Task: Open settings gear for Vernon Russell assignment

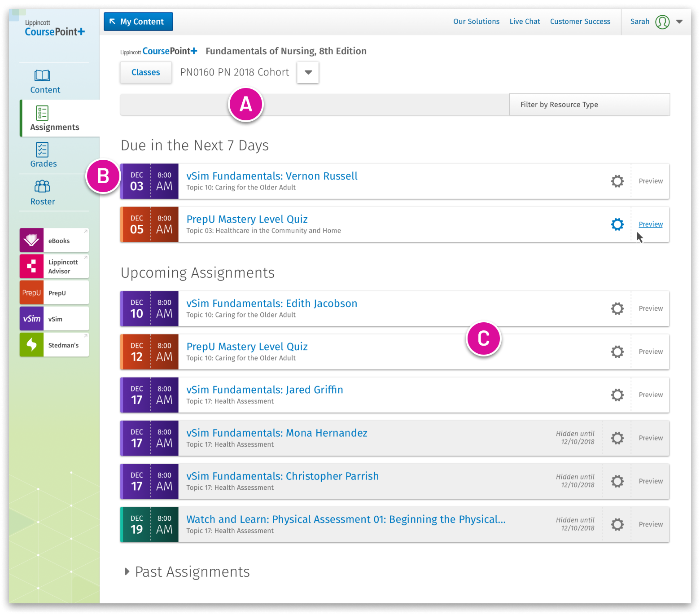Action: click(617, 181)
